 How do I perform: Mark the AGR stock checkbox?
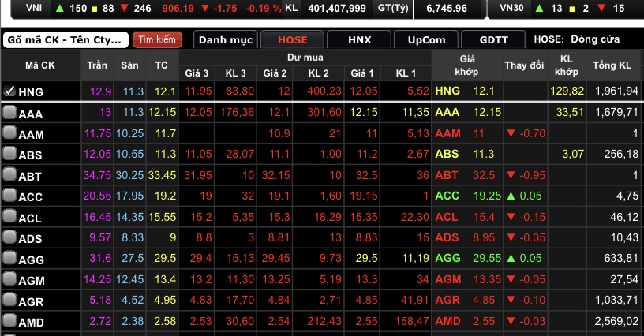pyautogui.click(x=9, y=300)
